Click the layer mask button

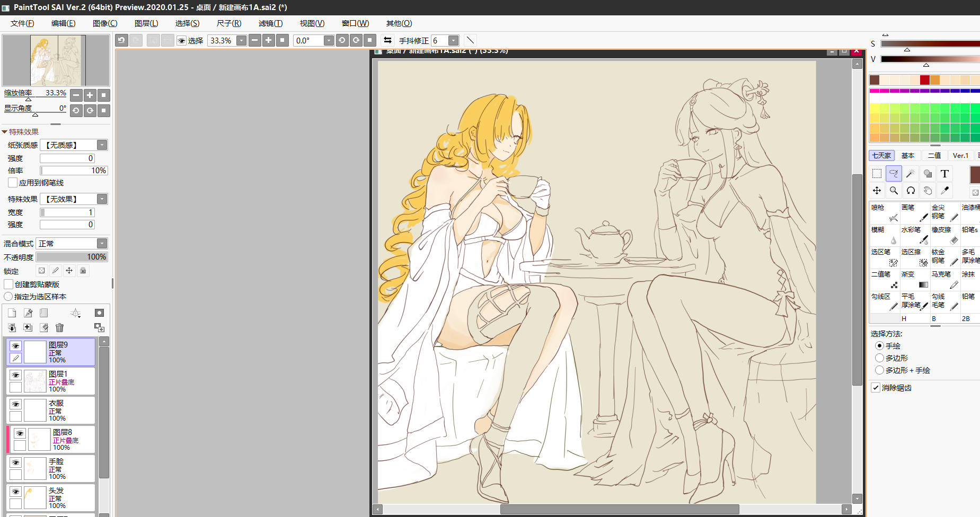(99, 313)
